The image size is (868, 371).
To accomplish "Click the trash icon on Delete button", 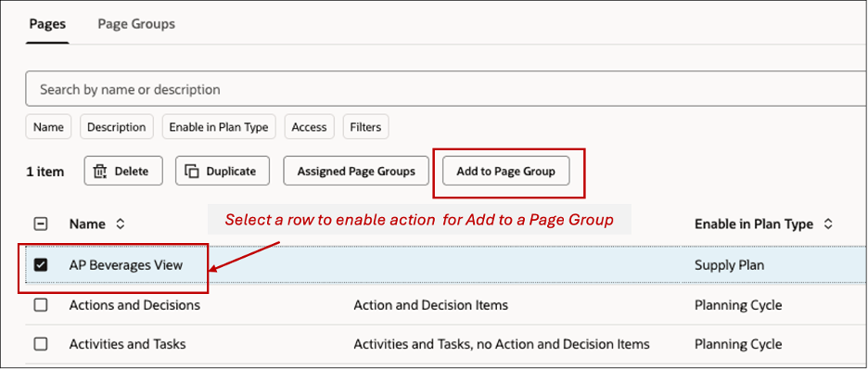I will click(x=101, y=171).
